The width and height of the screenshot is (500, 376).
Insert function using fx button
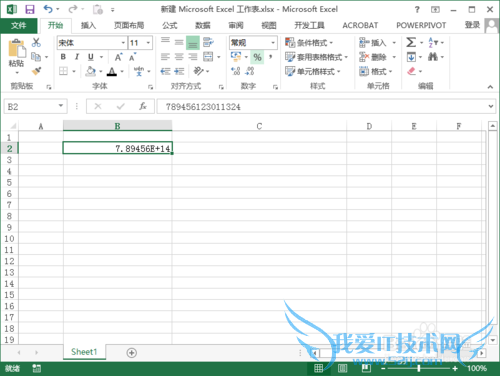[143, 106]
